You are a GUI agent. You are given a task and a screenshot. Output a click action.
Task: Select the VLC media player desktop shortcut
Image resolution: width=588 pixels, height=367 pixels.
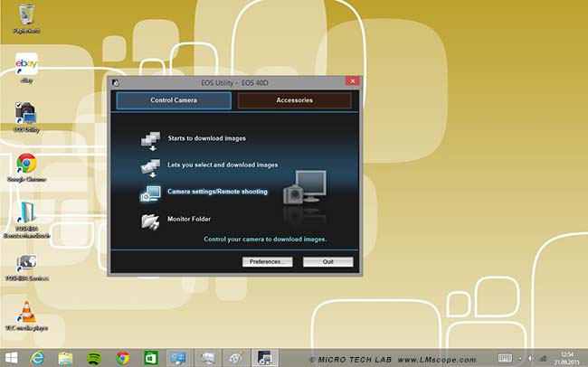coord(26,316)
